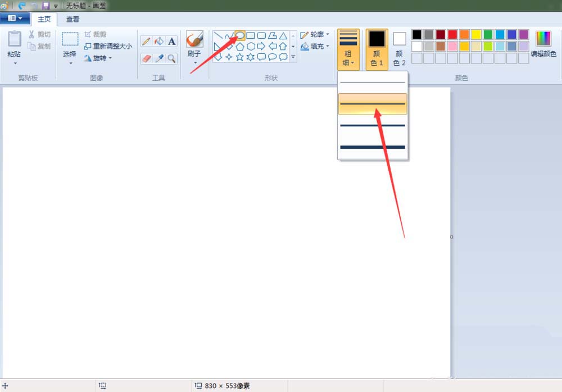Open the 旋转 (Rotate) dropdown
Screen dimensions: 562x392
[x=98, y=58]
